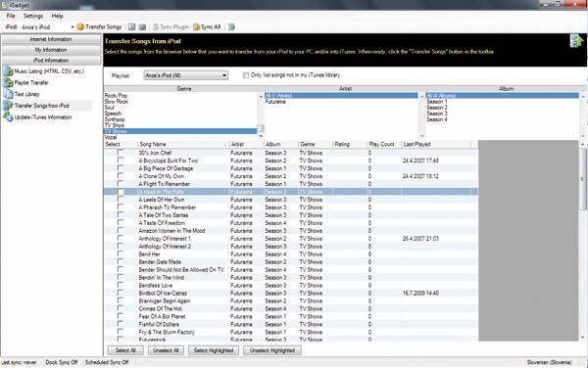Expand the iPod Information section
Screen dimensions: 588x368
pyautogui.click(x=51, y=61)
